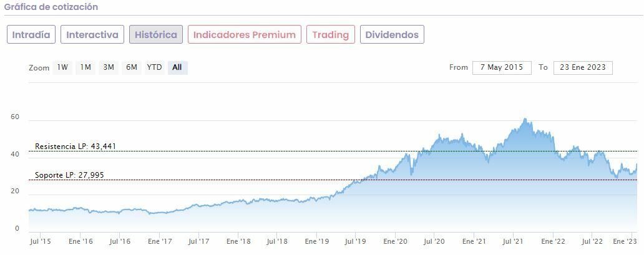The image size is (644, 255).
Task: Click the Gráfica de cotización heading
Action: coord(51,7)
